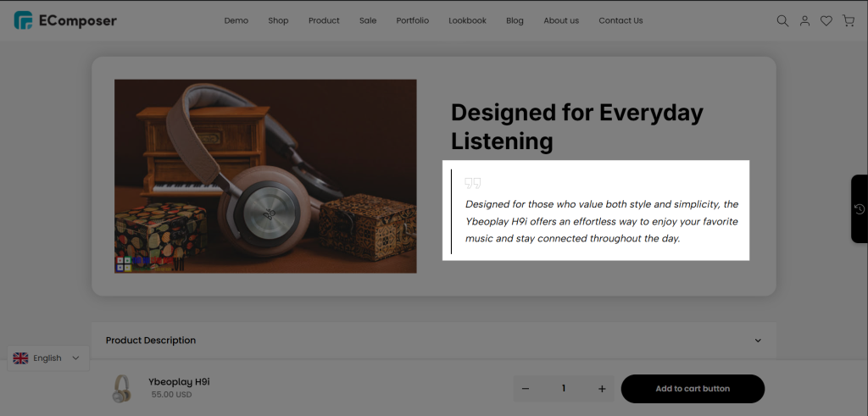This screenshot has height=416, width=868.
Task: Open the Product menu
Action: click(324, 20)
